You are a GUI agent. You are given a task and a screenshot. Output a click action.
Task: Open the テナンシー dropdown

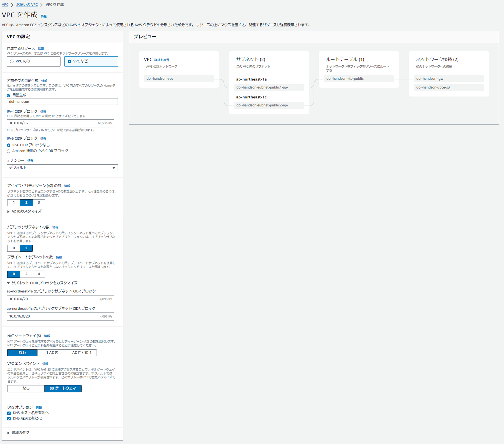point(62,168)
